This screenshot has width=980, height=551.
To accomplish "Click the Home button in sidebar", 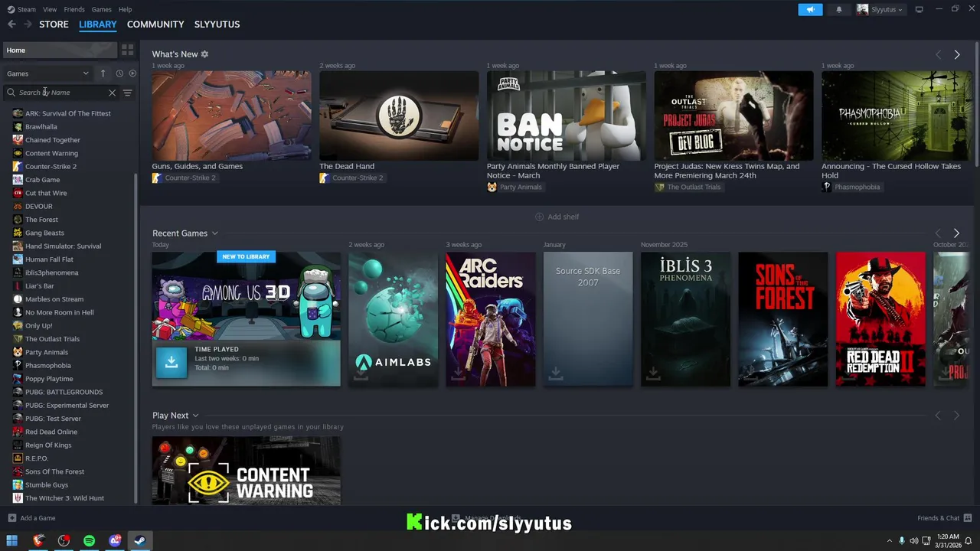I will 59,50.
